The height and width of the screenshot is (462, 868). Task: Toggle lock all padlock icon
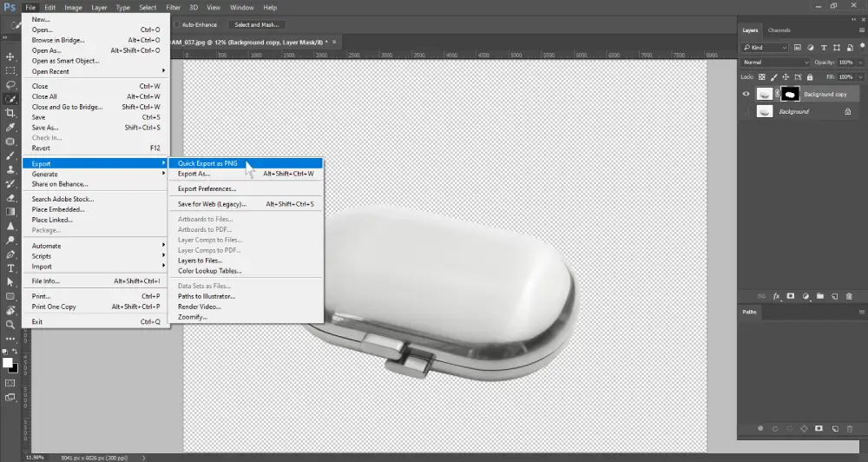pos(810,77)
